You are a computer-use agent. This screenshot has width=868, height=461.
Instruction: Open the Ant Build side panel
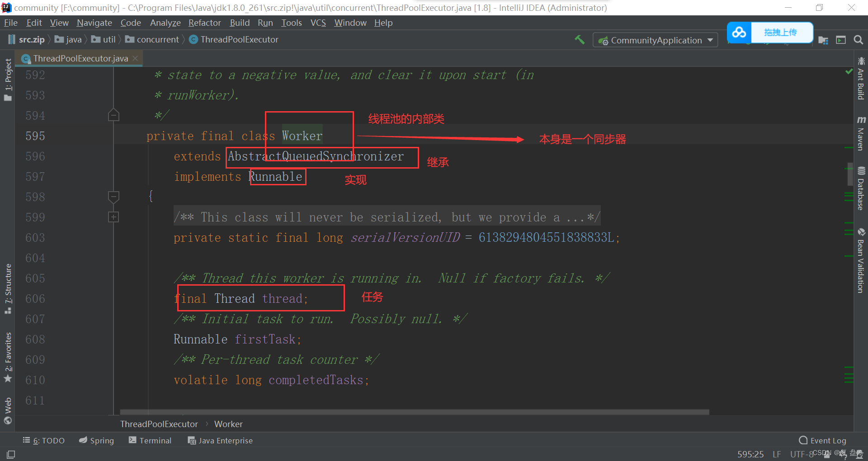coord(861,78)
